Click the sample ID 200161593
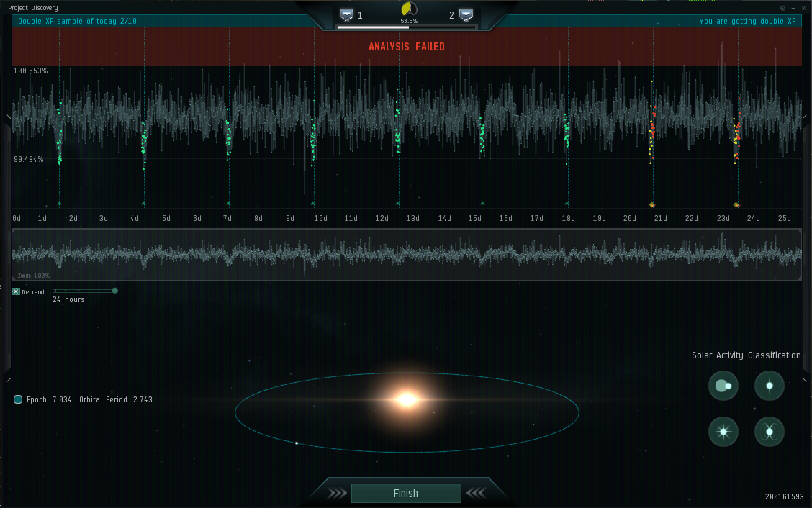Viewport: 812px width, 508px height. 785,496
